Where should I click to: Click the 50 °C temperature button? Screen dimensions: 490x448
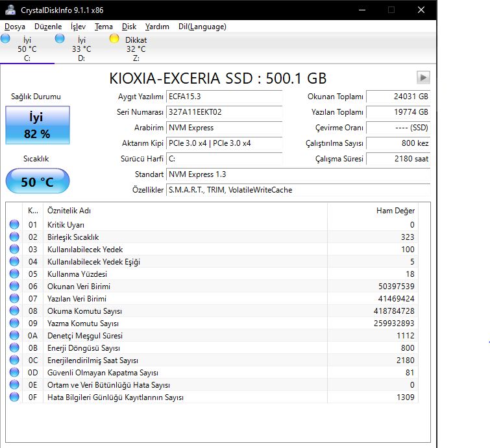(x=38, y=182)
